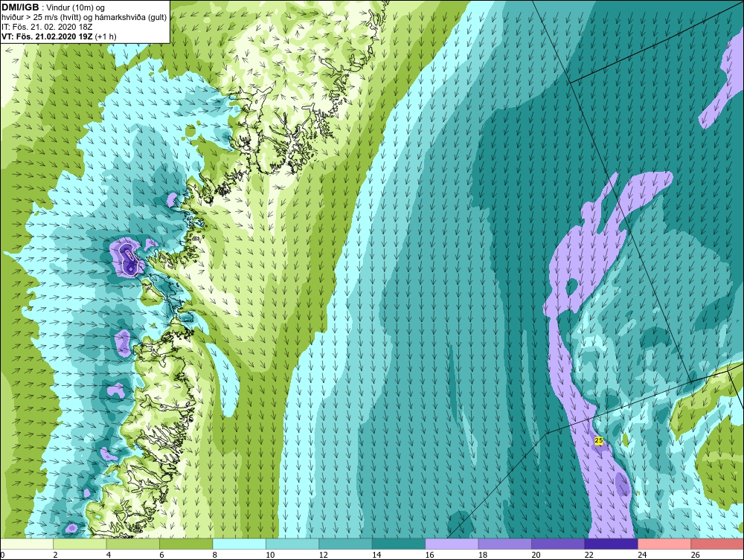Image resolution: width=744 pixels, height=560 pixels.
Task: Click the legend label 24
Action: (642, 555)
